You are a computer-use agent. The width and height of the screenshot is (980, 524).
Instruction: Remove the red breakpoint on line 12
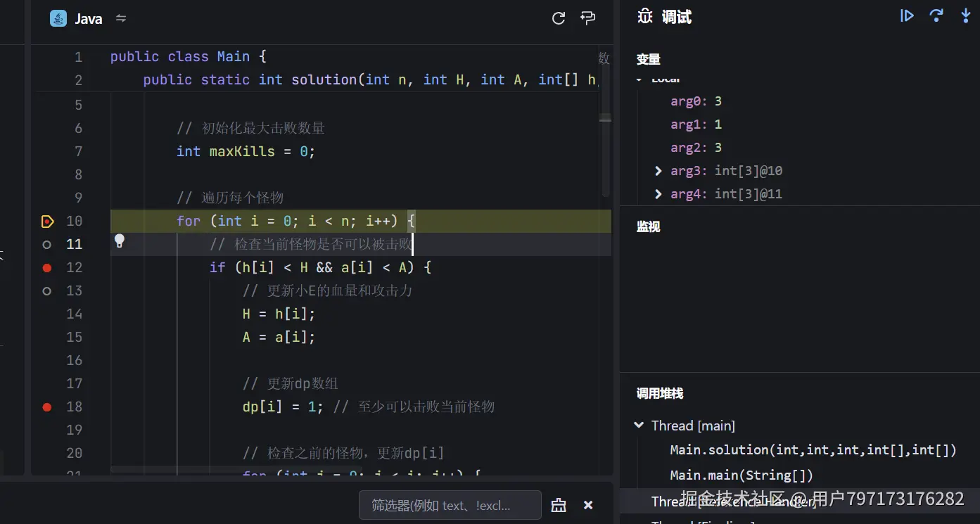pyautogui.click(x=47, y=268)
